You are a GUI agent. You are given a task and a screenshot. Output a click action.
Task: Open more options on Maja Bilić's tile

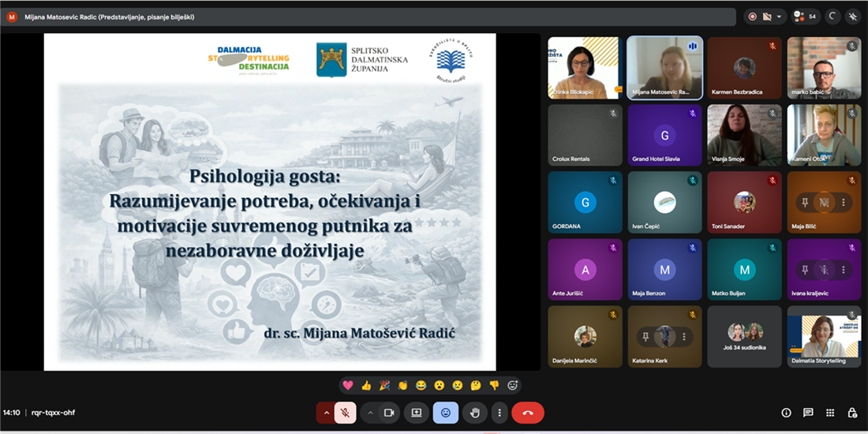click(843, 203)
